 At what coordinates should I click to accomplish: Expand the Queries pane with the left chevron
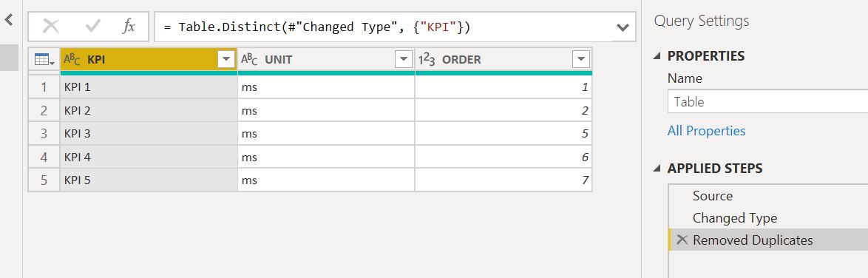[9, 21]
